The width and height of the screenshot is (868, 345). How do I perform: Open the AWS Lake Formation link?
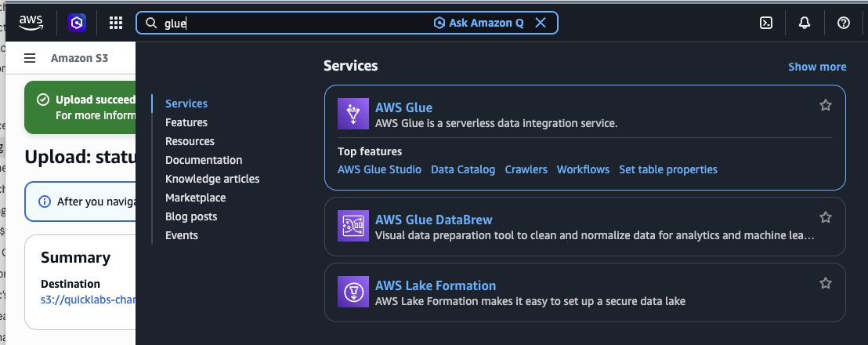435,285
